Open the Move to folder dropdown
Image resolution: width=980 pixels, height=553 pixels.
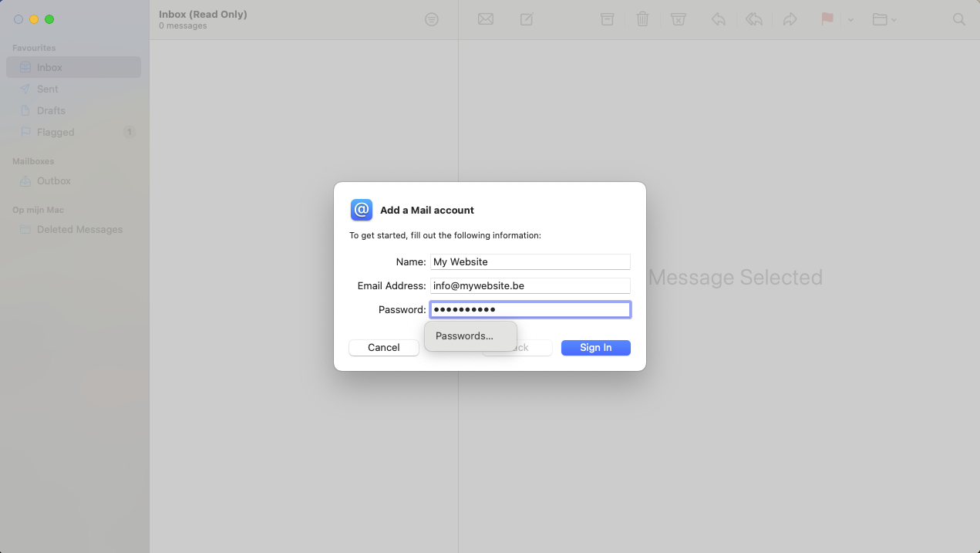(x=883, y=19)
